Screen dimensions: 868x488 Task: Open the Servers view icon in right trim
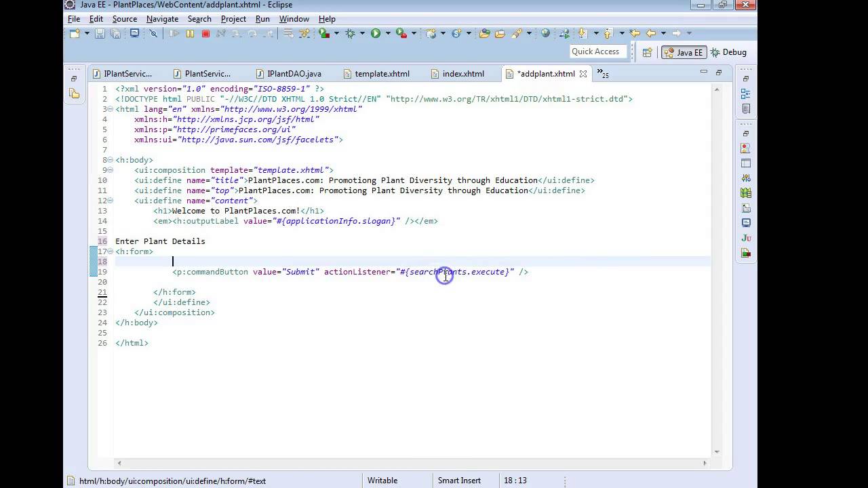point(746,178)
